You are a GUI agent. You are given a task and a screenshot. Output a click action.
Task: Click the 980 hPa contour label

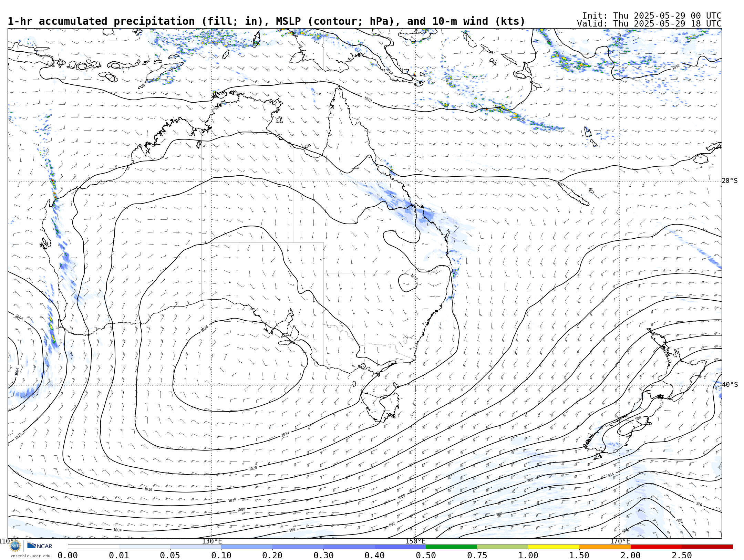click(x=499, y=514)
